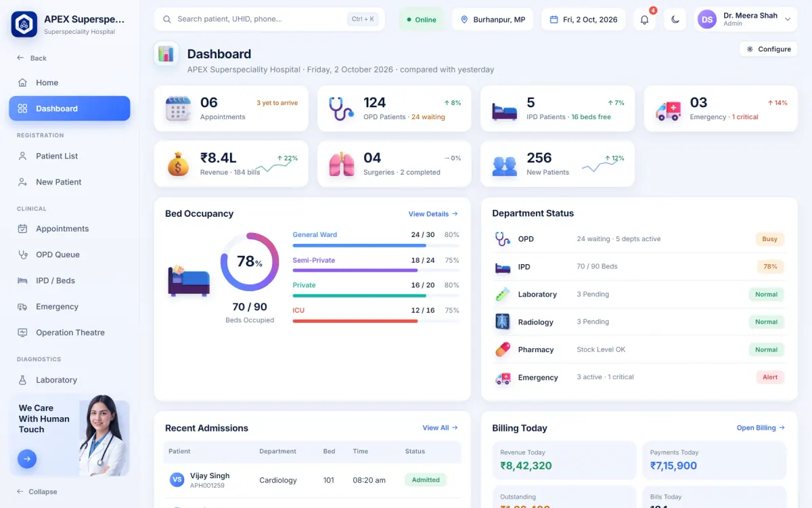The width and height of the screenshot is (812, 508).
Task: Click the DS user avatar
Action: 707,20
